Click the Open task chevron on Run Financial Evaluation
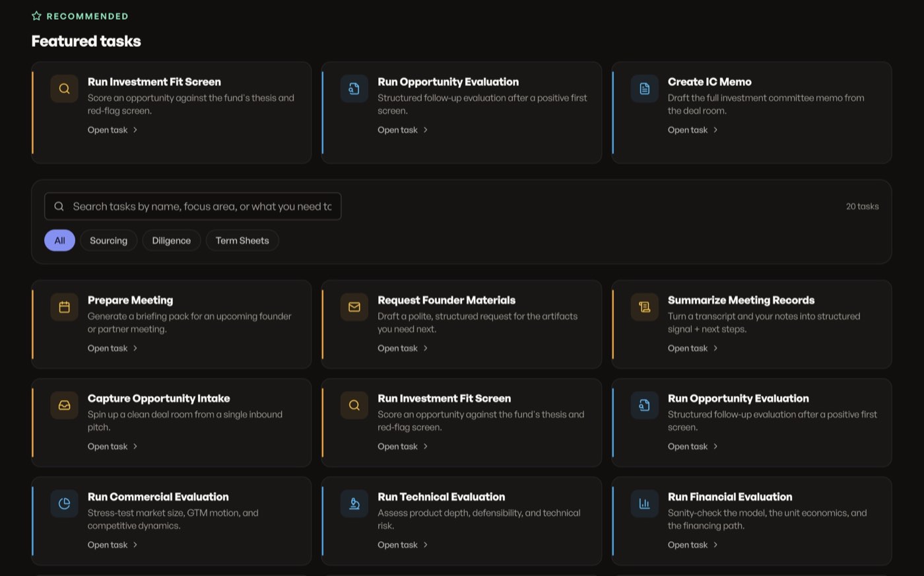Image resolution: width=924 pixels, height=576 pixels. click(715, 545)
